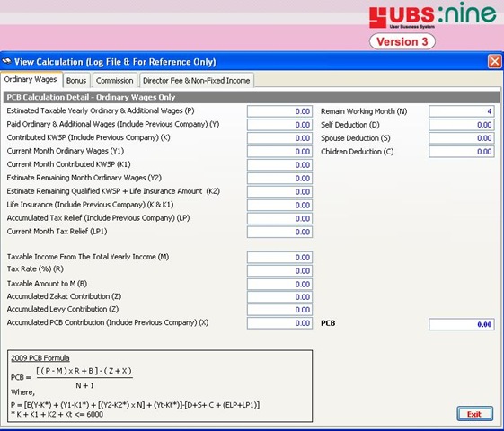This screenshot has height=431, width=504.
Task: Select the Life Insurance (K & K1) field
Action: [279, 206]
